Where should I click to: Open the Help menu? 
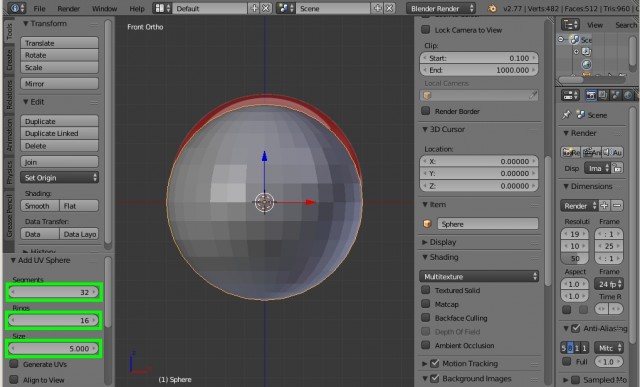point(137,9)
